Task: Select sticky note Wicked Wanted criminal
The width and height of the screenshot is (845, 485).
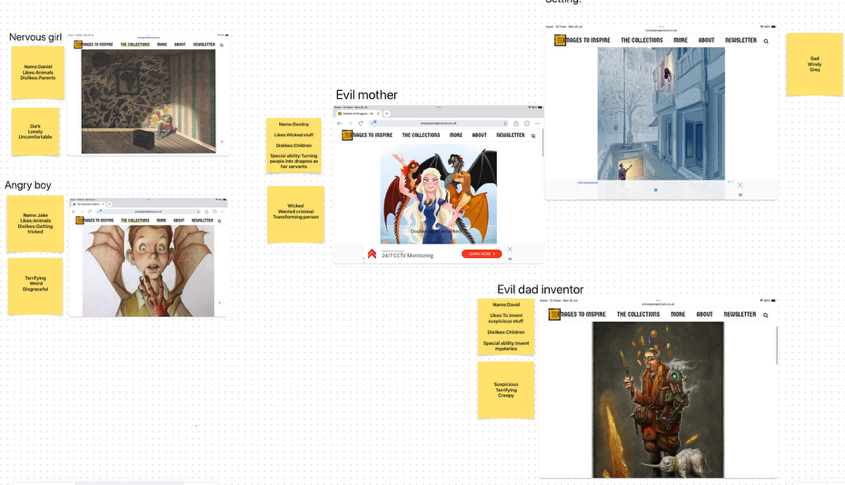Action: 295,214
